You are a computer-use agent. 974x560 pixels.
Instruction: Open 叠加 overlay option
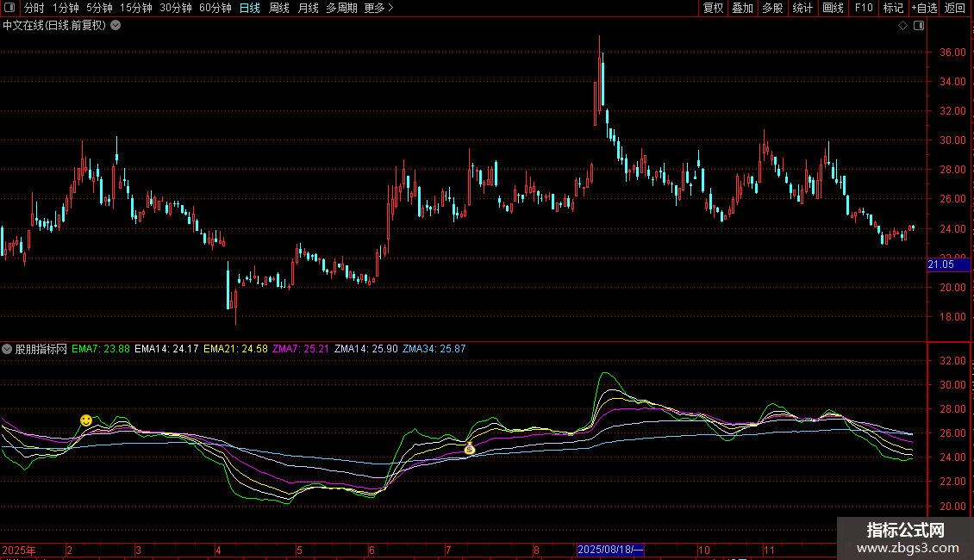[742, 8]
